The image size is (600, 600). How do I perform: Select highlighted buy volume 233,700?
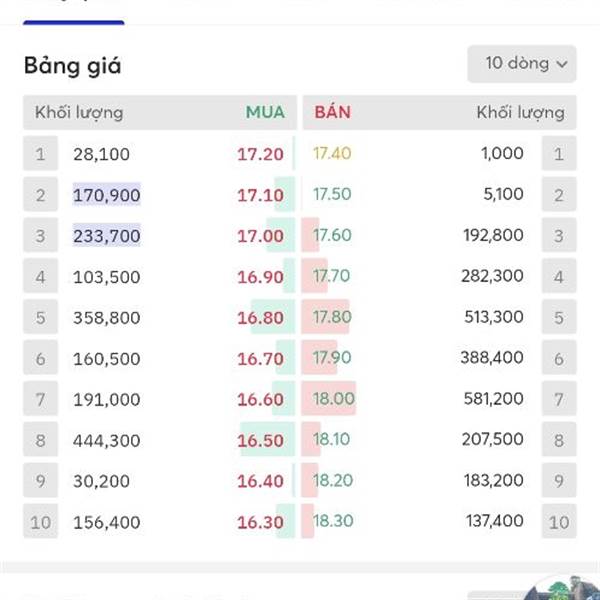click(107, 236)
